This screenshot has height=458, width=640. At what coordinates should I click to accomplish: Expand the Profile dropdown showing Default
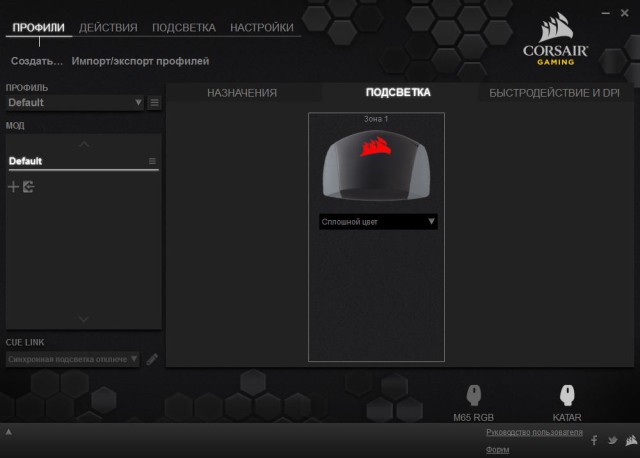(75, 103)
